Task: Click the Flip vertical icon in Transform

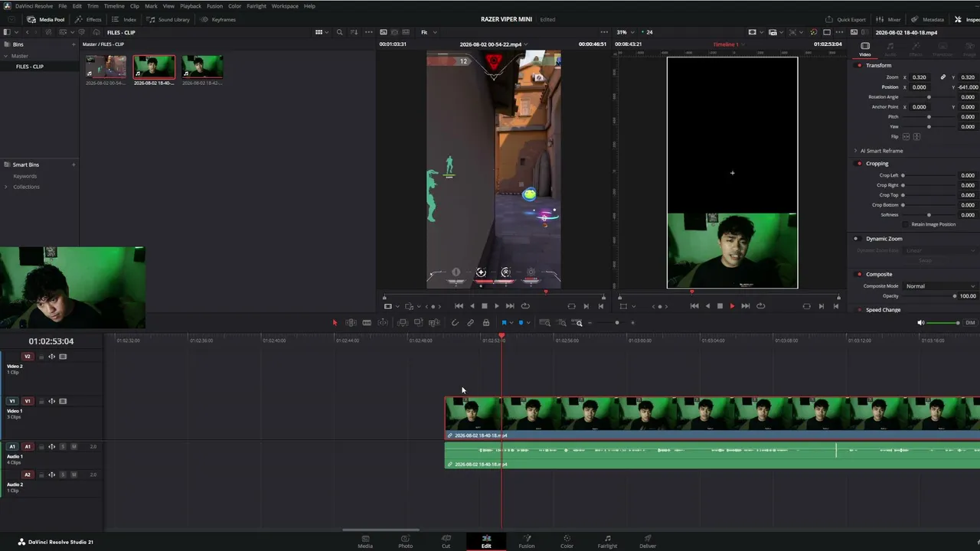Action: click(x=916, y=136)
